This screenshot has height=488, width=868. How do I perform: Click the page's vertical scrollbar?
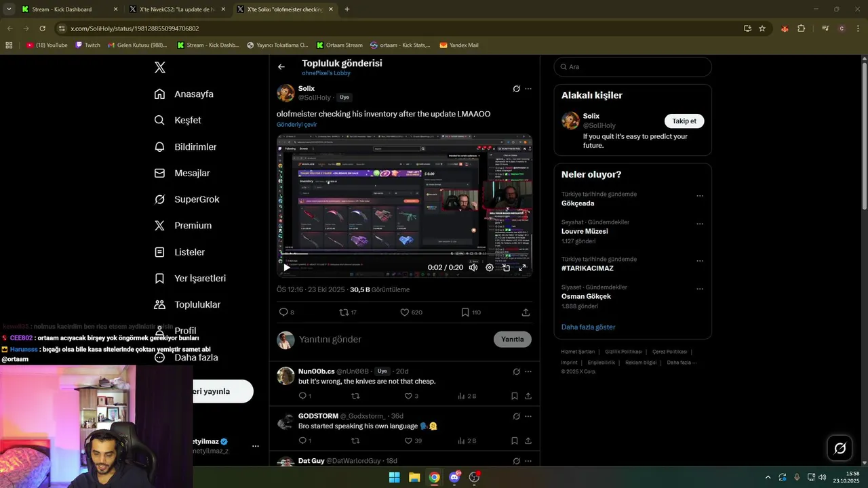[864, 136]
